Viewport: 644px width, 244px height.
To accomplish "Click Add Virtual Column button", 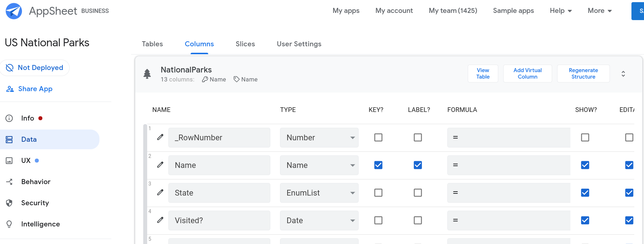I will (528, 74).
